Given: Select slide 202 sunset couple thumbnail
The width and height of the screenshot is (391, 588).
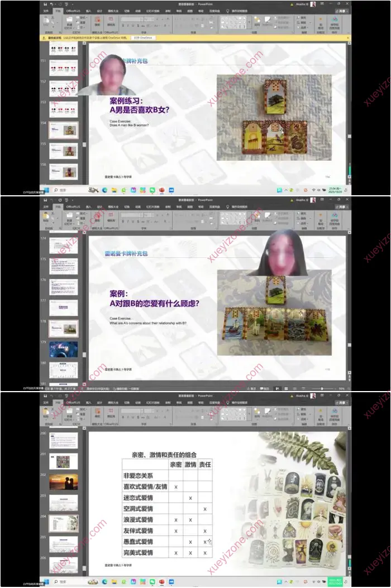Looking at the screenshot, I should 64,482.
